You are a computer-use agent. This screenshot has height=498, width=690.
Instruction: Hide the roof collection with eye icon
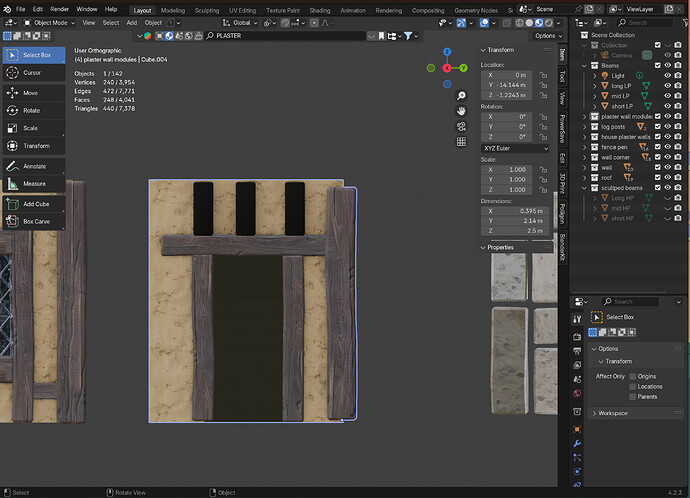click(x=667, y=178)
